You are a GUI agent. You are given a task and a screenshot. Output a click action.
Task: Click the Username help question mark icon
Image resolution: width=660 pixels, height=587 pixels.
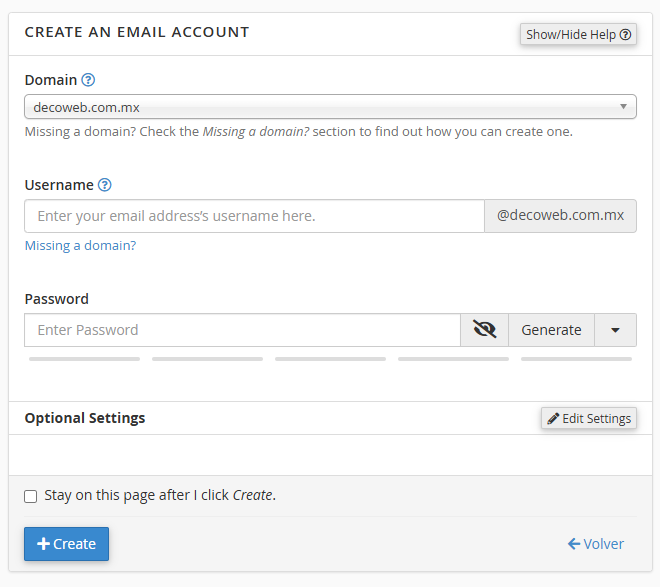pyautogui.click(x=105, y=185)
